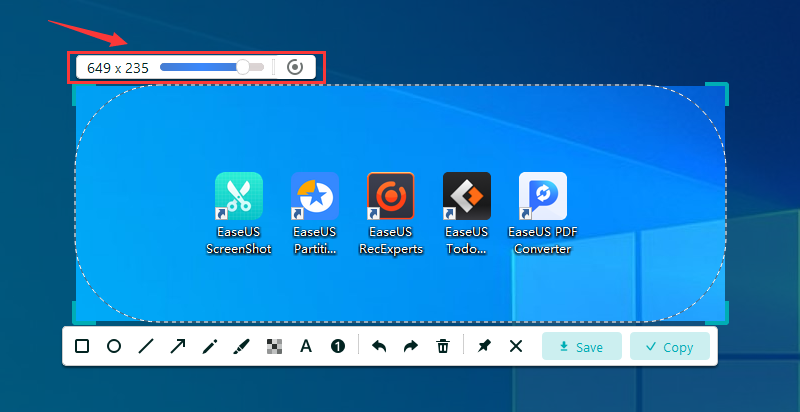
Task: Save the captured screenshot
Action: click(x=582, y=346)
